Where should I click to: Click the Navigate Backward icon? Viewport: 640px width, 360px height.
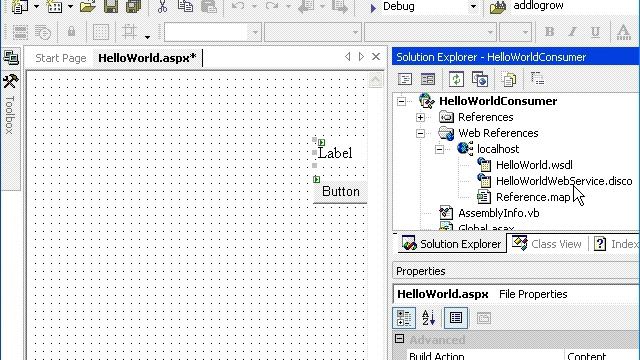tap(306, 7)
